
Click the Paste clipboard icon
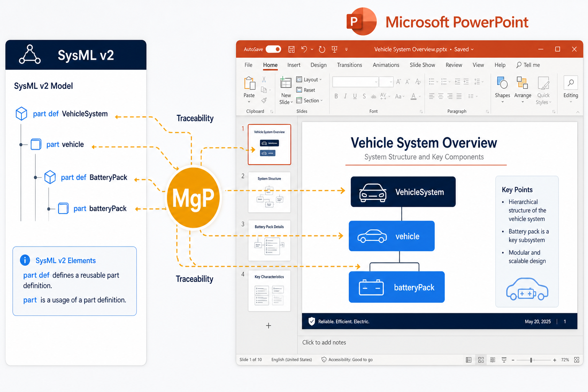[249, 83]
